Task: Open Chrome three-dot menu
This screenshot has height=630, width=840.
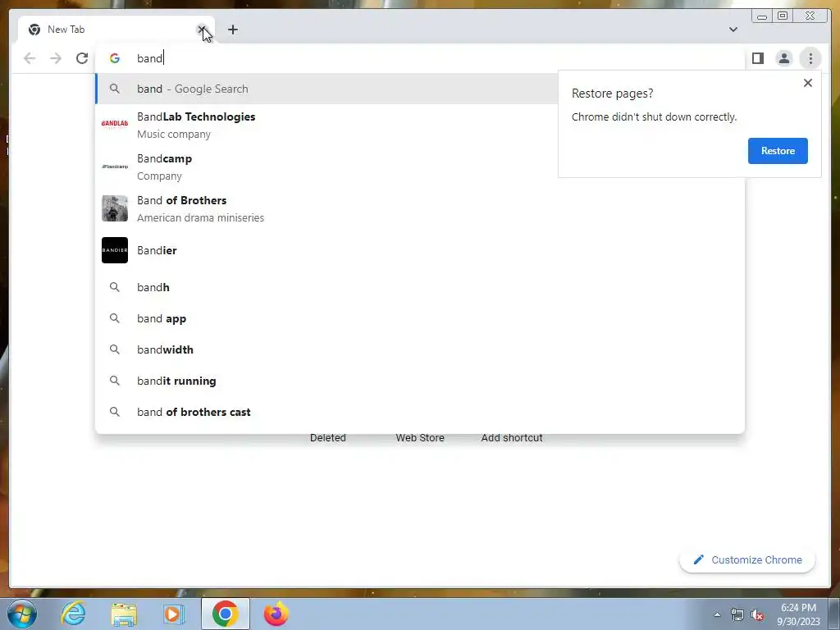Action: 810,58
